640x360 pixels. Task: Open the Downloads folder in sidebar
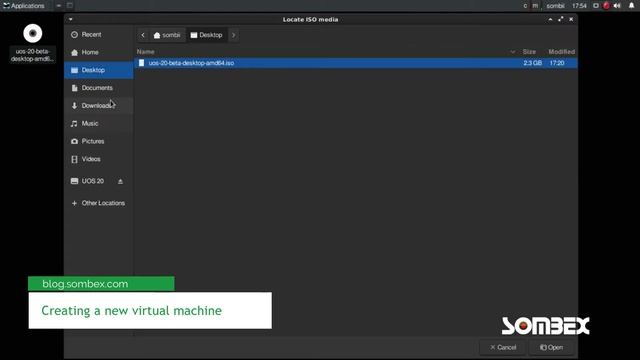coord(98,106)
